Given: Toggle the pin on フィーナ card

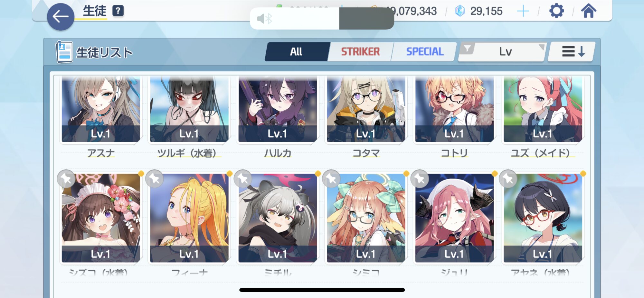Looking at the screenshot, I should tap(155, 179).
